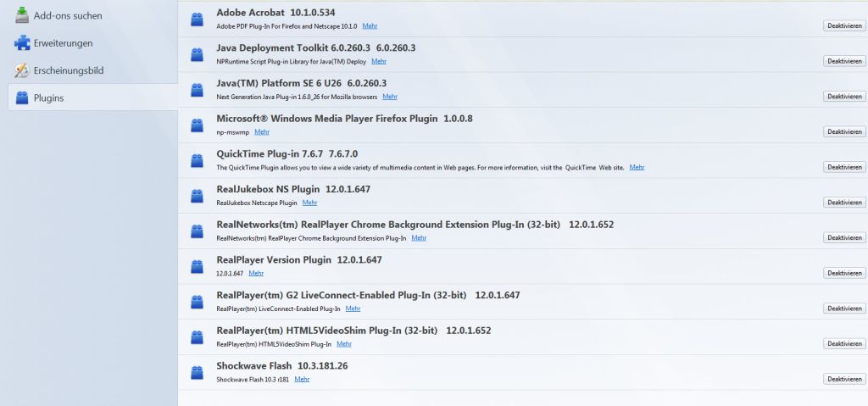
Task: Open Mehr link for QuickTime Plug-in
Action: 637,168
